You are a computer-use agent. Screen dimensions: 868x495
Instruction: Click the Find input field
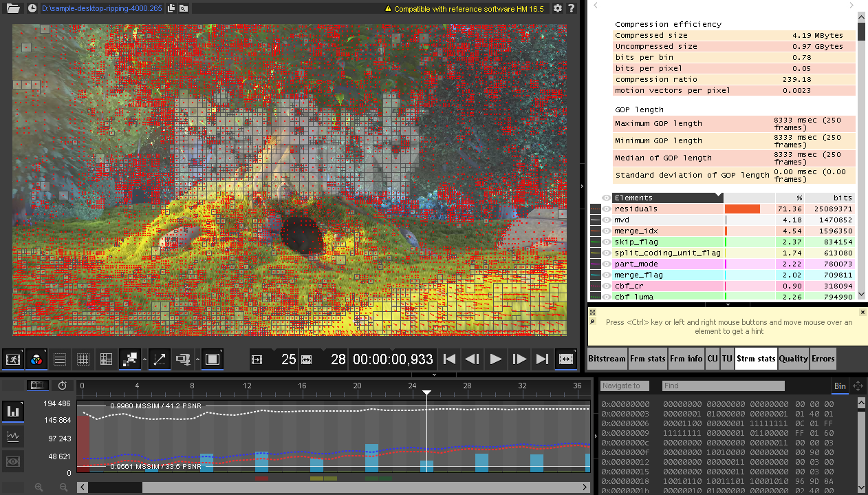[x=722, y=386]
